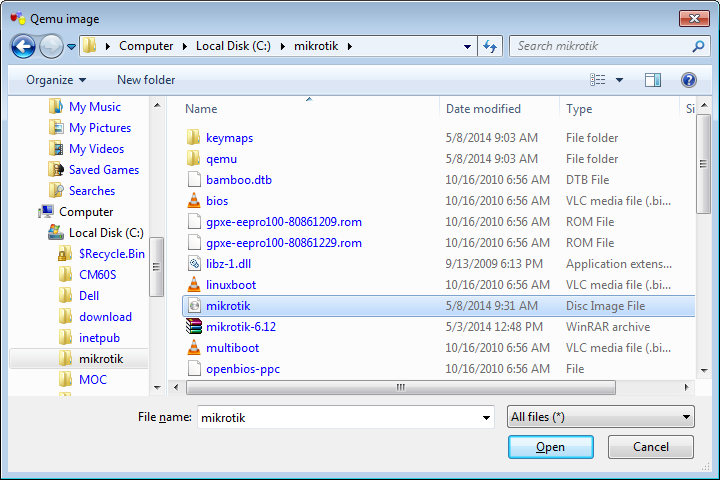Select Dell folder in the tree
720x480 pixels.
tap(89, 296)
